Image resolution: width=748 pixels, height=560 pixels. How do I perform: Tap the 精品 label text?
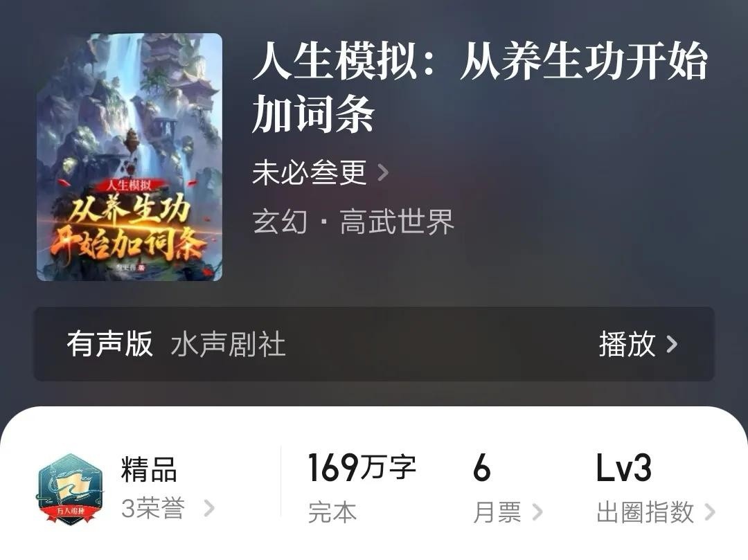[x=150, y=469]
